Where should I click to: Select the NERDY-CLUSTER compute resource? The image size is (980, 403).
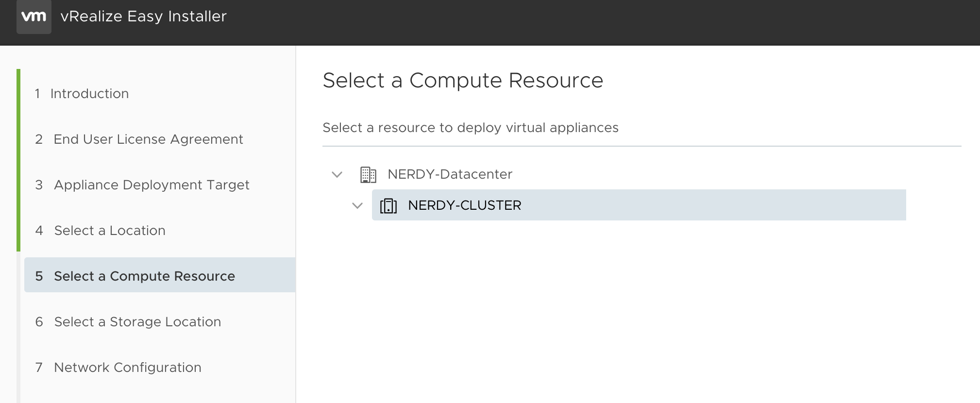(639, 205)
